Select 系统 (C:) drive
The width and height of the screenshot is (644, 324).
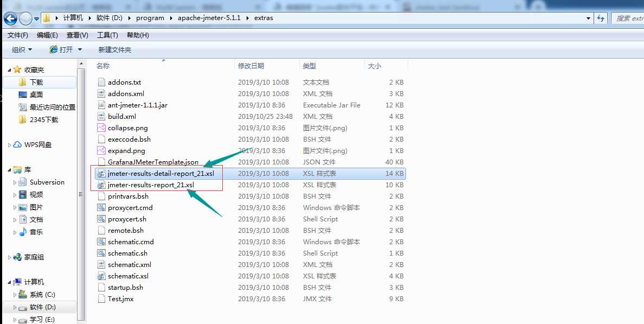[x=42, y=294]
